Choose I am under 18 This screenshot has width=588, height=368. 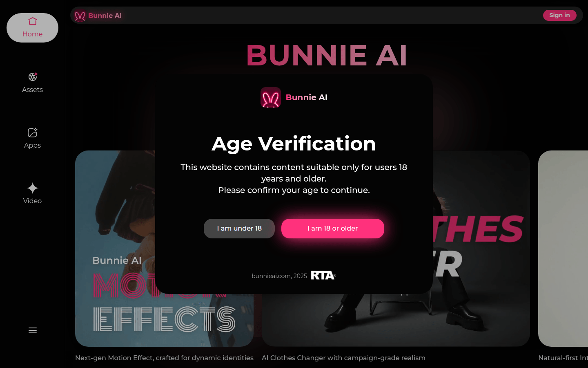239,228
